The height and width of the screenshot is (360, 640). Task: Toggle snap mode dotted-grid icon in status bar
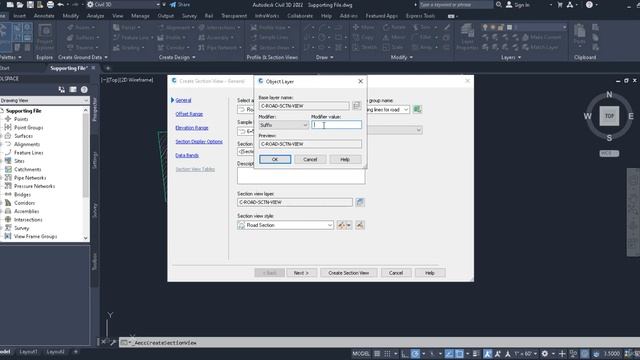tap(387, 353)
